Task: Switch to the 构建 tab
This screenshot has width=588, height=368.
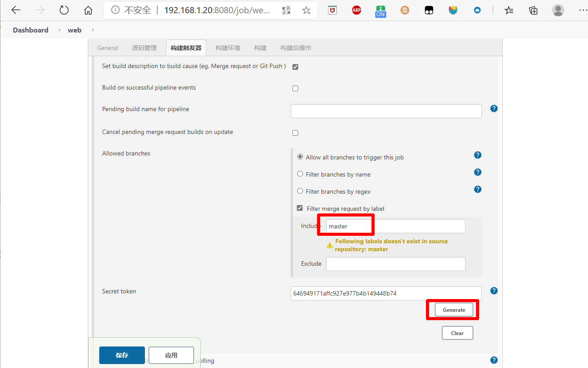Action: [x=260, y=48]
